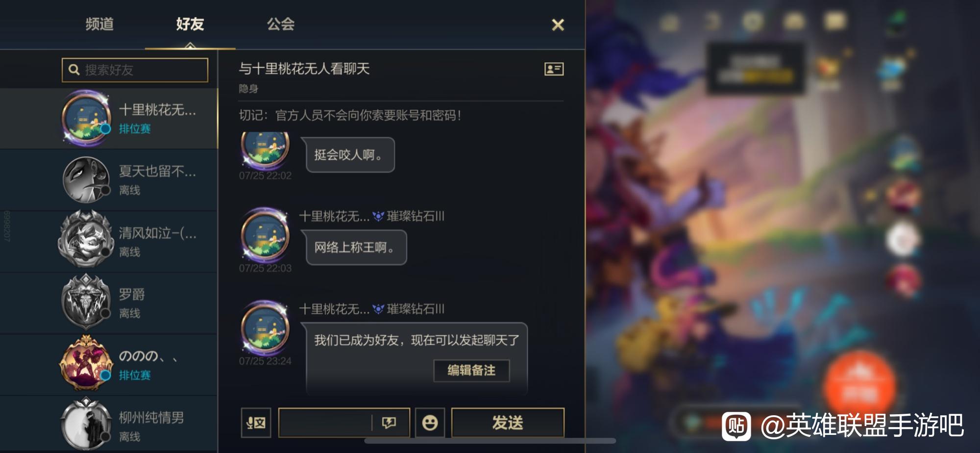Select friend 夏天也留不... in list

[x=109, y=180]
